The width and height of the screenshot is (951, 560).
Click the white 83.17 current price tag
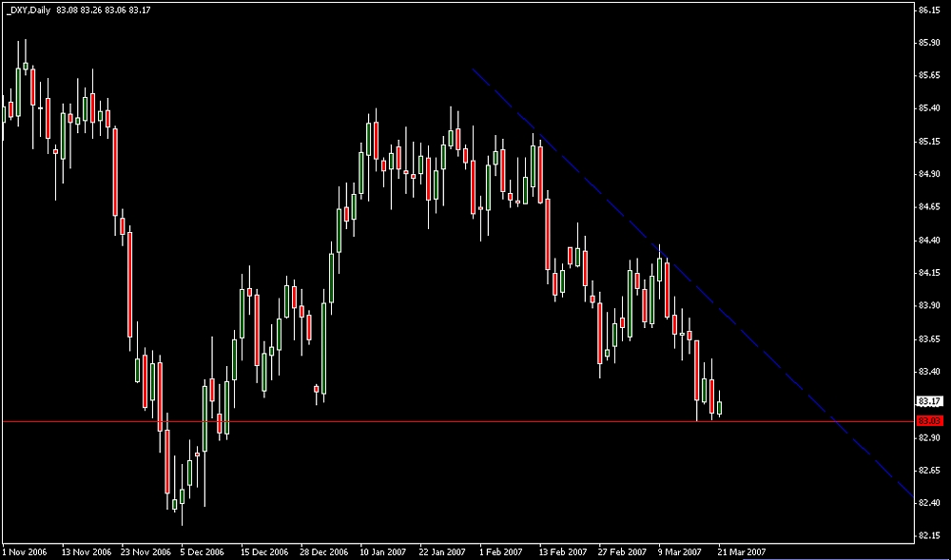coord(928,401)
